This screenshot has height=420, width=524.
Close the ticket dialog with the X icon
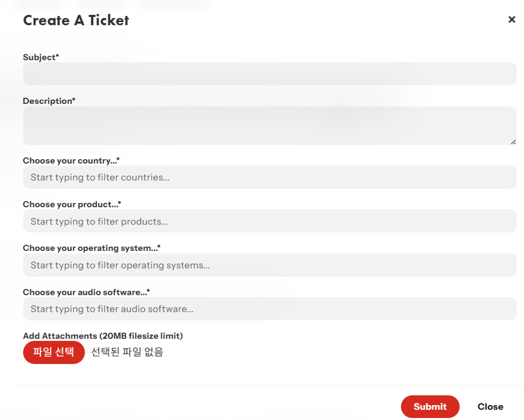pos(511,20)
